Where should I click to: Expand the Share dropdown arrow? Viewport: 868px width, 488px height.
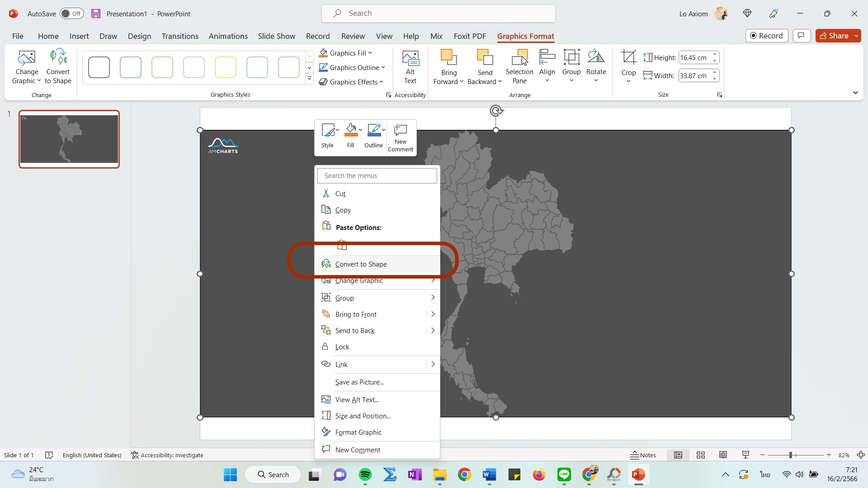click(x=857, y=36)
